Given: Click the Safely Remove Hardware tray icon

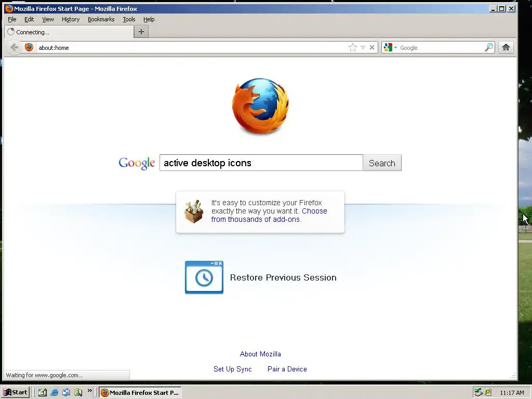Looking at the screenshot, I should 478,392.
